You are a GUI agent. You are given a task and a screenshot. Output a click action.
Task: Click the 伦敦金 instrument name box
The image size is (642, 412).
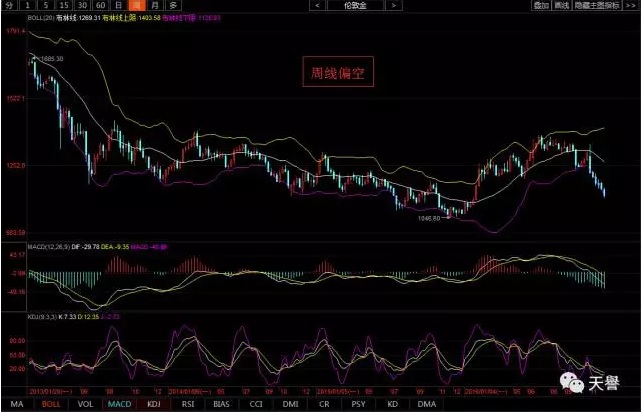(x=356, y=5)
